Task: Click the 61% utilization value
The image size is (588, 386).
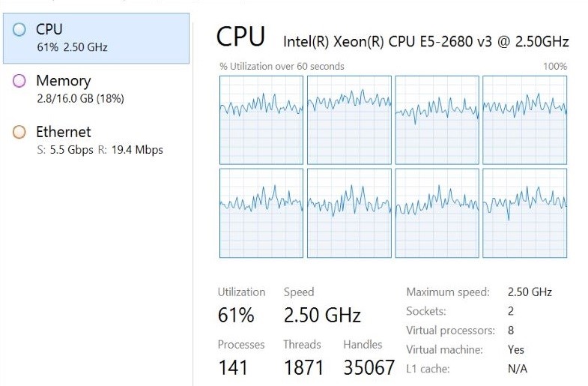Action: click(236, 316)
